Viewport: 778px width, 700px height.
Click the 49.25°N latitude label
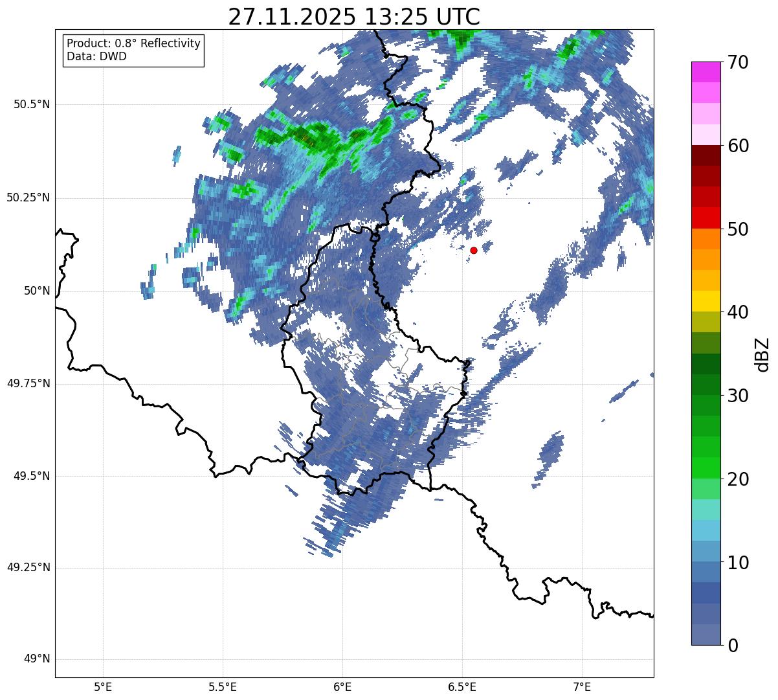pyautogui.click(x=28, y=567)
